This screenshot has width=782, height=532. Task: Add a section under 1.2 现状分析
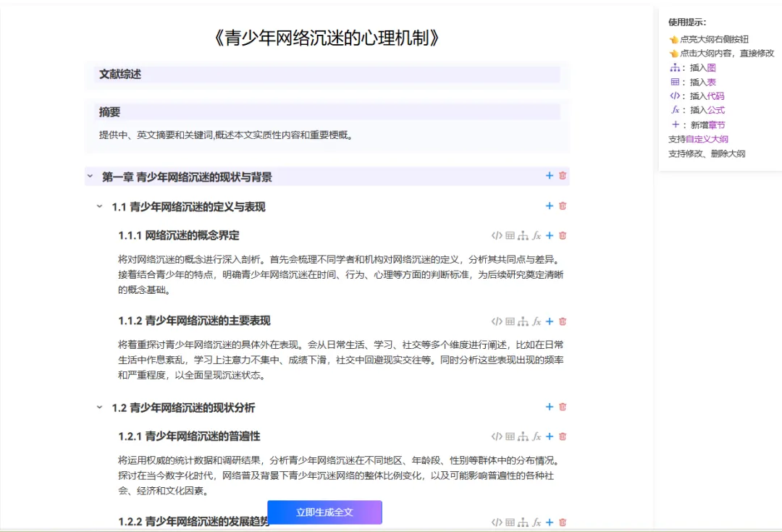point(550,408)
